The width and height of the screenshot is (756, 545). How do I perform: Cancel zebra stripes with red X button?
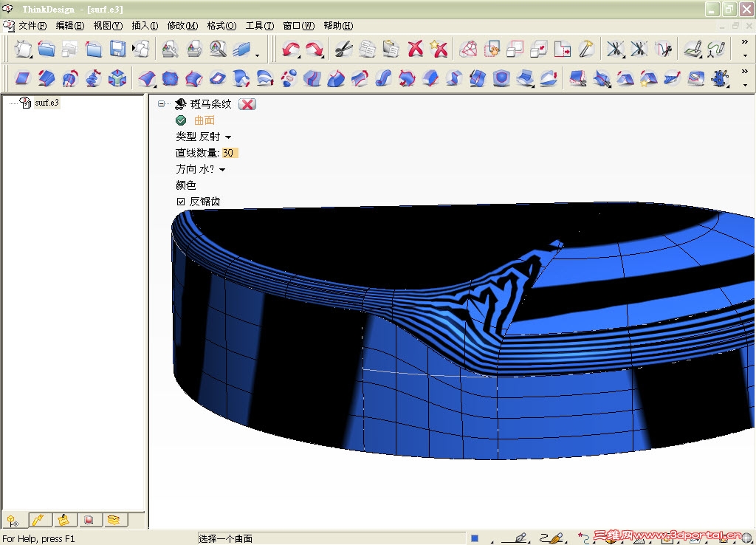(x=247, y=104)
